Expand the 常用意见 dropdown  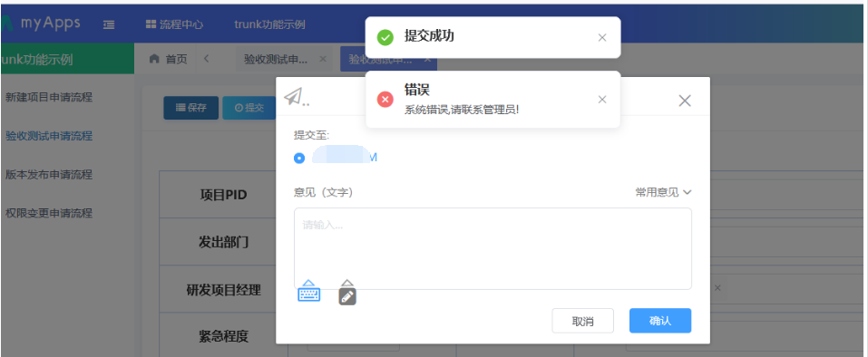pyautogui.click(x=663, y=192)
